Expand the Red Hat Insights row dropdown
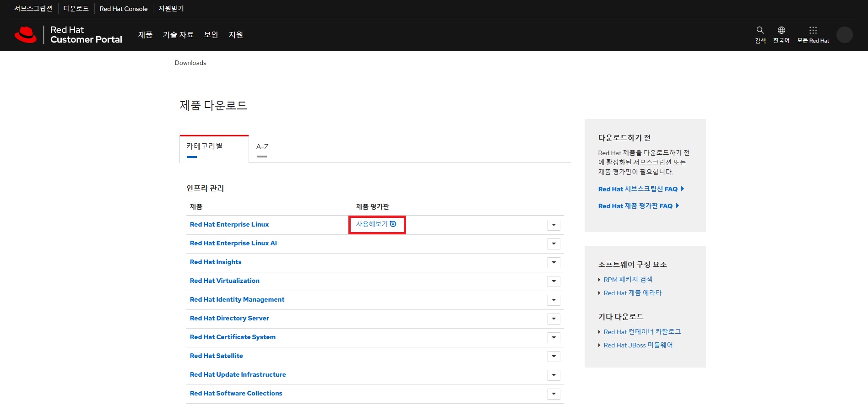This screenshot has height=406, width=868. click(x=554, y=262)
